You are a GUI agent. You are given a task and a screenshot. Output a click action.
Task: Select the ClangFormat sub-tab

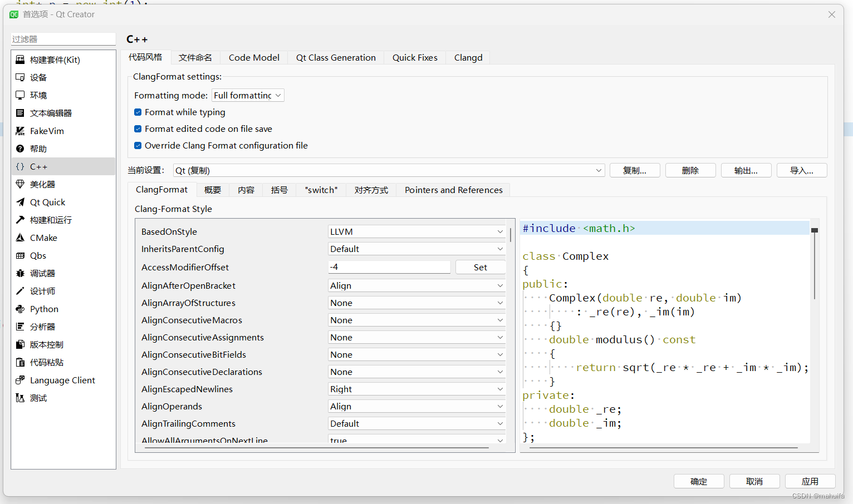[x=162, y=190]
